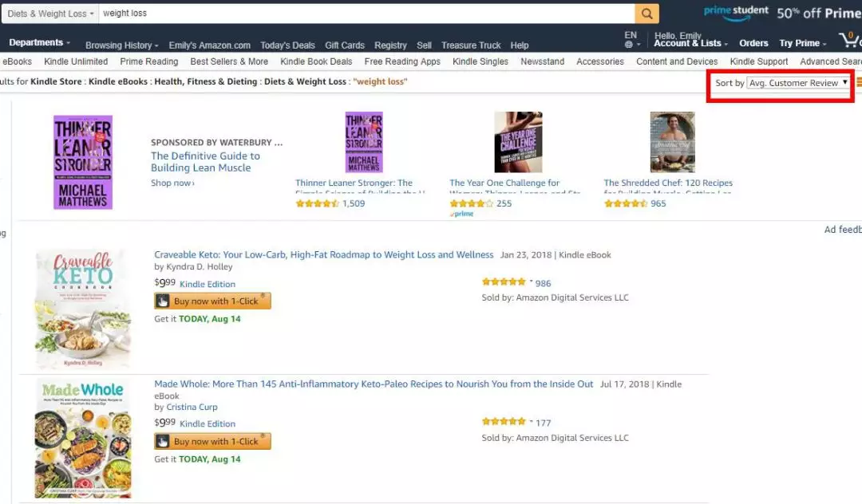862x504 pixels.
Task: Click the Craveable Keto cover thumbnail
Action: pyautogui.click(x=82, y=309)
